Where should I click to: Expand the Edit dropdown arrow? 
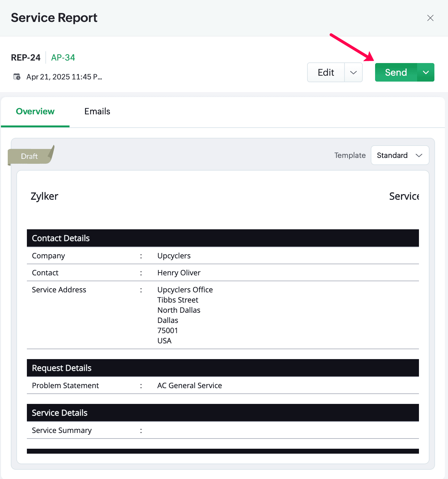tap(353, 72)
